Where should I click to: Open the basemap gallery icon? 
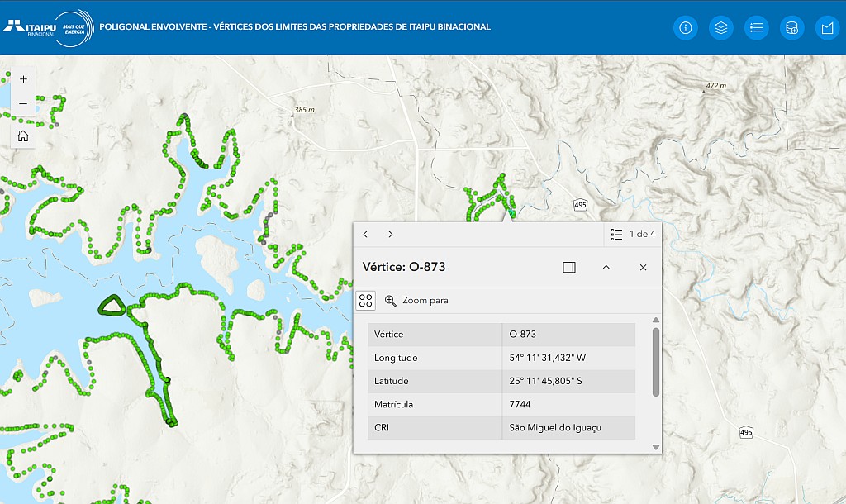pyautogui.click(x=827, y=27)
